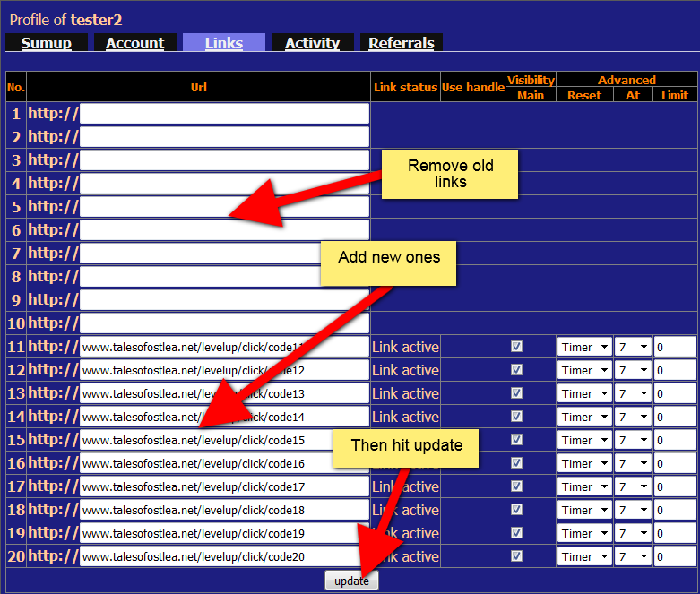The image size is (700, 594).
Task: Click the empty Url field for link 1
Action: click(224, 114)
